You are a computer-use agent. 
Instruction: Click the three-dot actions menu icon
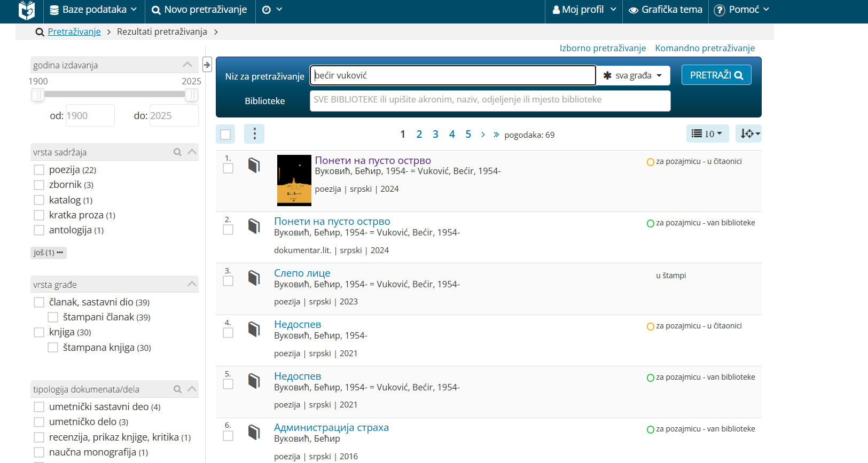coord(254,134)
